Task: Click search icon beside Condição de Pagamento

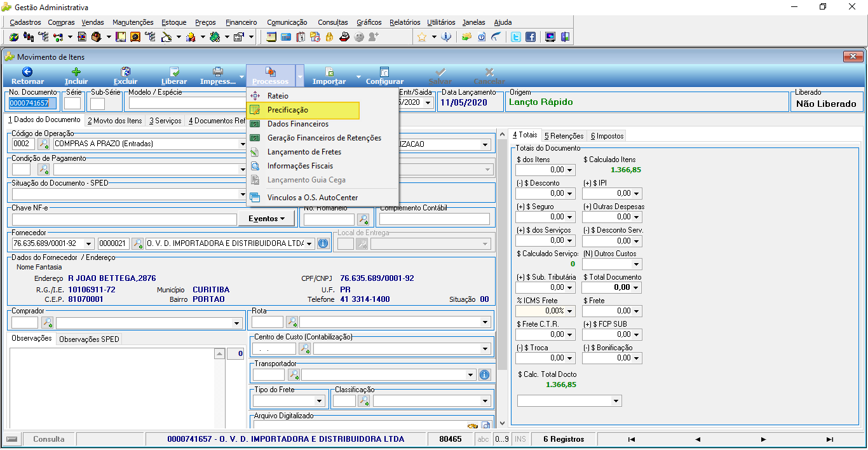Action: (x=44, y=169)
